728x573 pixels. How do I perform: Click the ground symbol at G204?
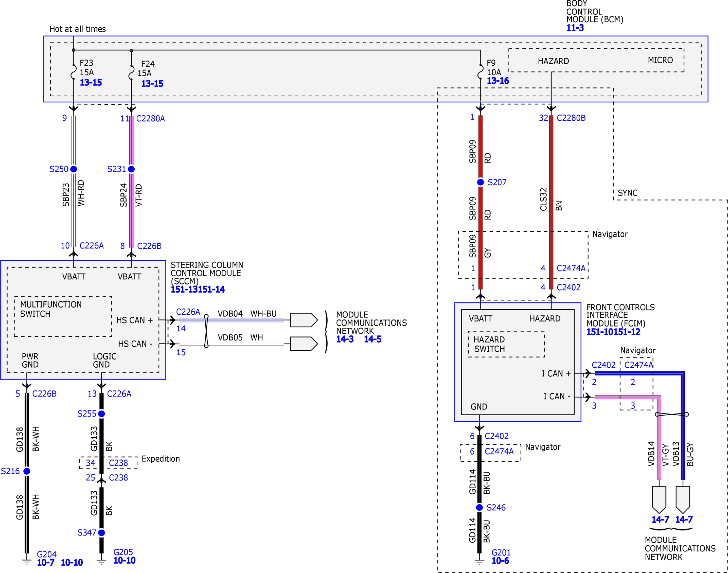point(27,562)
